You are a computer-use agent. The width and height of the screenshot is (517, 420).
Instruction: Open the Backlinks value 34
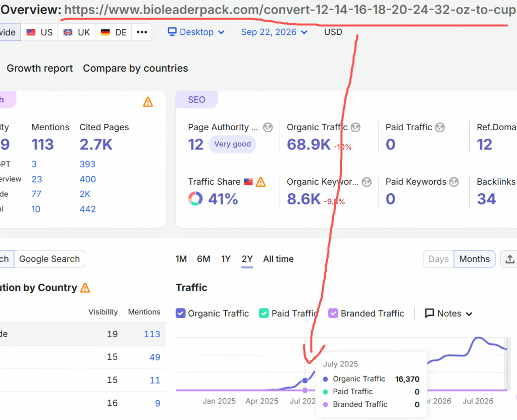(x=486, y=199)
